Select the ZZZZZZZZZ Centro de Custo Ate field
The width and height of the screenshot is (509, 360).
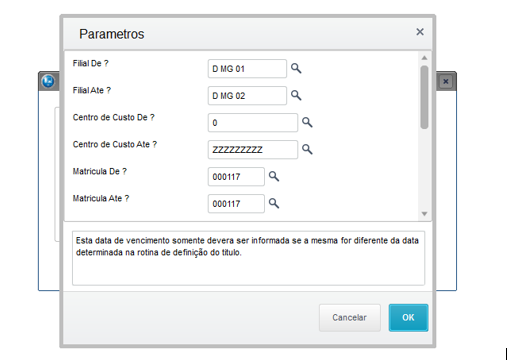click(x=253, y=150)
